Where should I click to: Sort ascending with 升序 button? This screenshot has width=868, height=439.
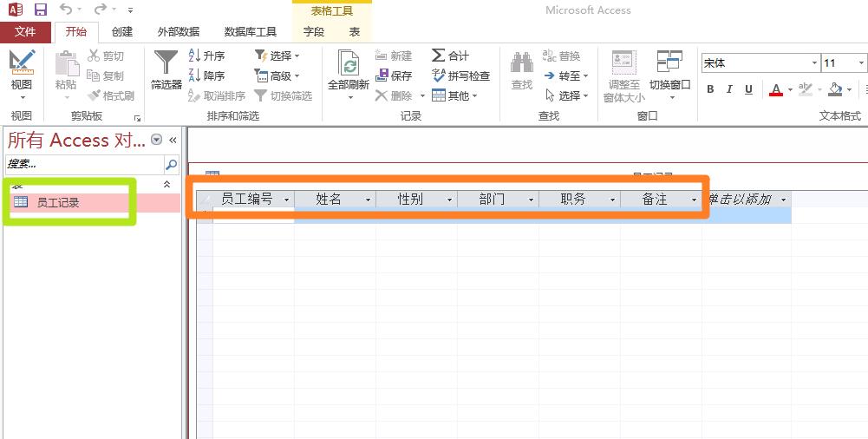point(206,56)
